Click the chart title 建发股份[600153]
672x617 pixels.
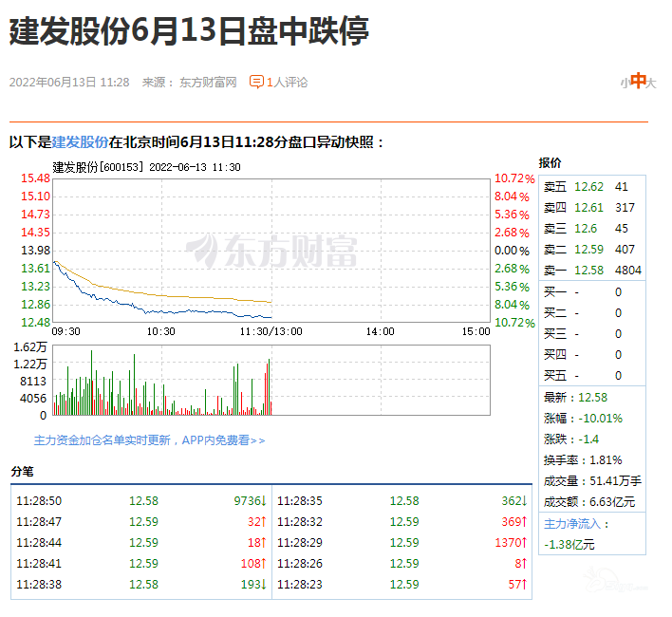(x=98, y=167)
